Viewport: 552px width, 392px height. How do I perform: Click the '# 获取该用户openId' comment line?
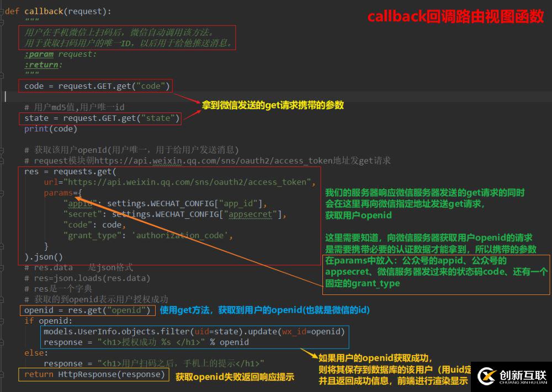click(132, 150)
